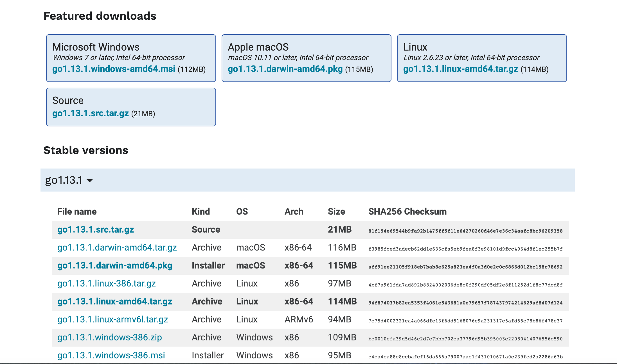617x364 pixels.
Task: Click go1.13.1.linux-armv6l.tar.gz link
Action: coord(112,319)
